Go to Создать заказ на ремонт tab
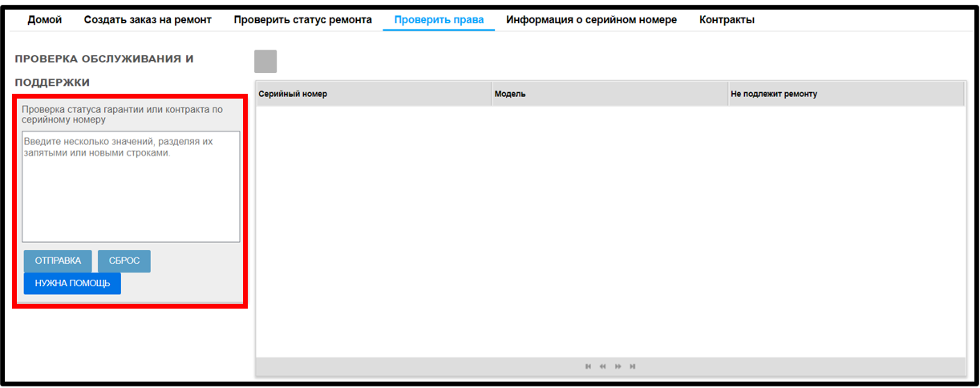 148,19
